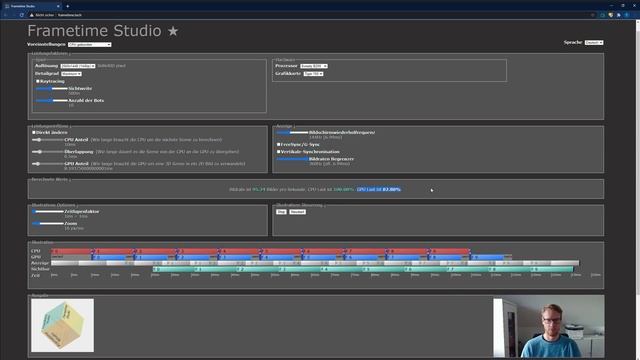Bookmark the page with the address bar star
The image size is (640, 360).
click(593, 15)
